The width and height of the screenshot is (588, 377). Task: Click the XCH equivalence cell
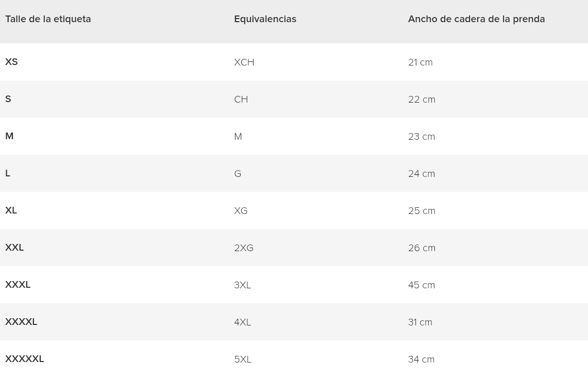(x=244, y=62)
